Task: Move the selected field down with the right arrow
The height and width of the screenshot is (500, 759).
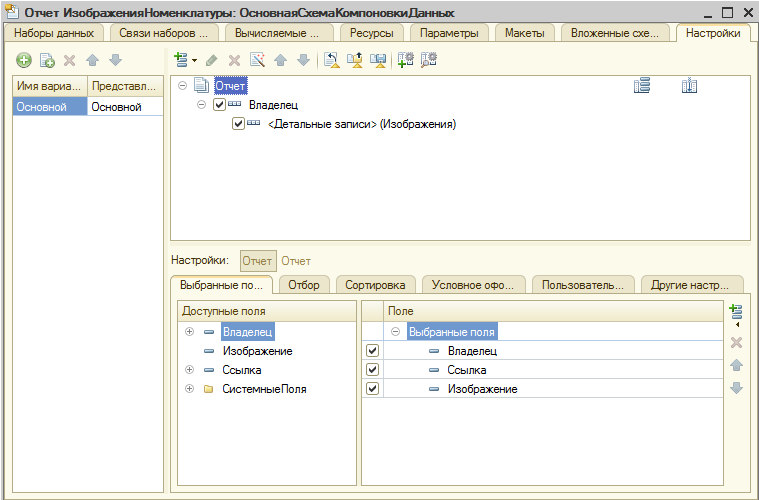Action: pos(736,388)
